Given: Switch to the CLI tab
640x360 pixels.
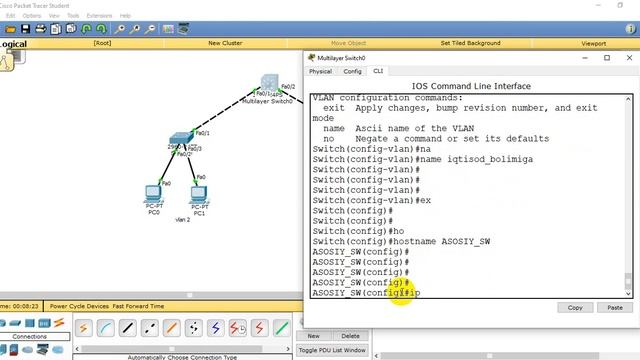Looking at the screenshot, I should tap(378, 71).
